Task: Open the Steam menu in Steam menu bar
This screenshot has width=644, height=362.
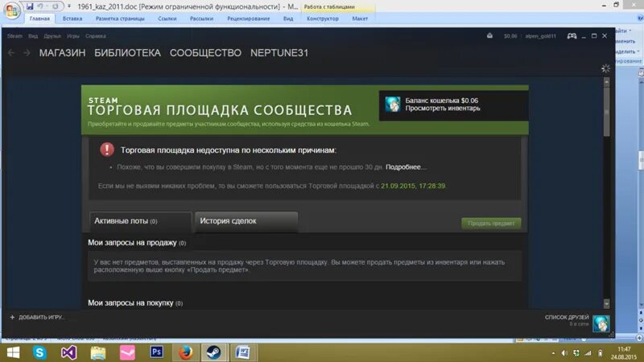Action: (x=14, y=36)
